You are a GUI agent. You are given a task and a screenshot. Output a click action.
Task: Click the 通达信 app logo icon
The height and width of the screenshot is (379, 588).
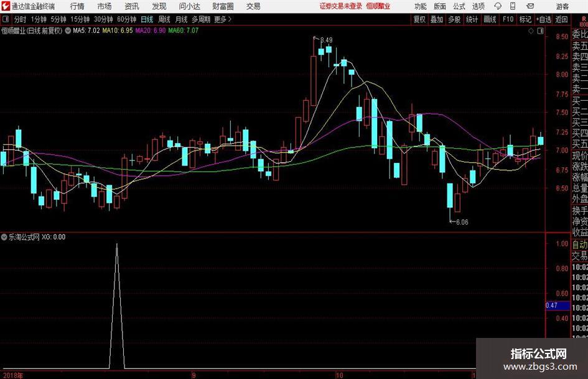pyautogui.click(x=6, y=6)
